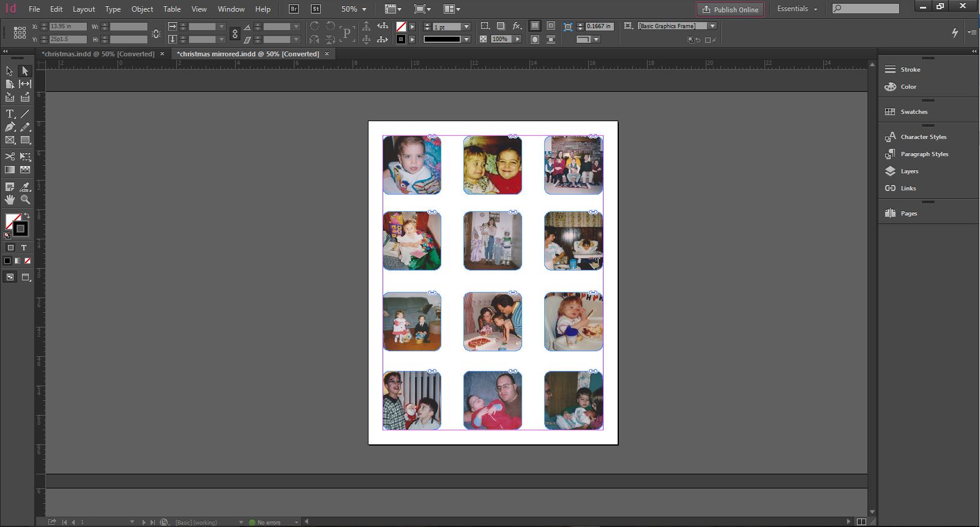Select the Rectangle tool
The height and width of the screenshot is (527, 980).
pos(25,140)
